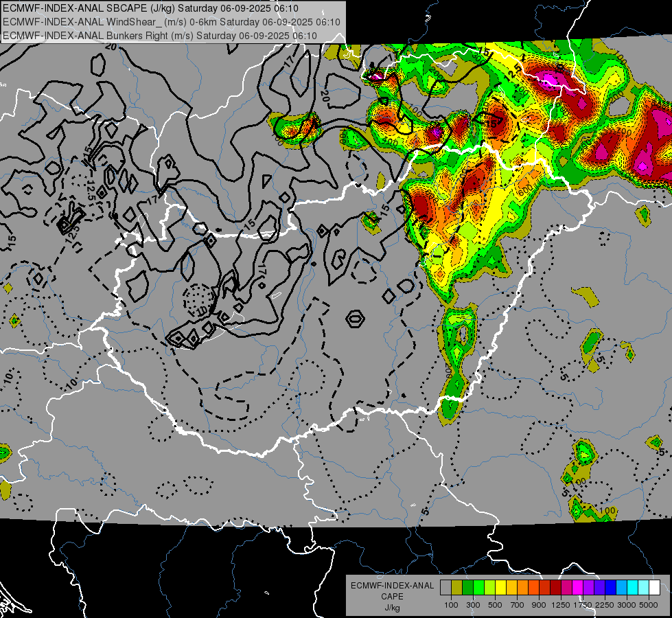Select the pure yellow legend swatch

[x=500, y=588]
